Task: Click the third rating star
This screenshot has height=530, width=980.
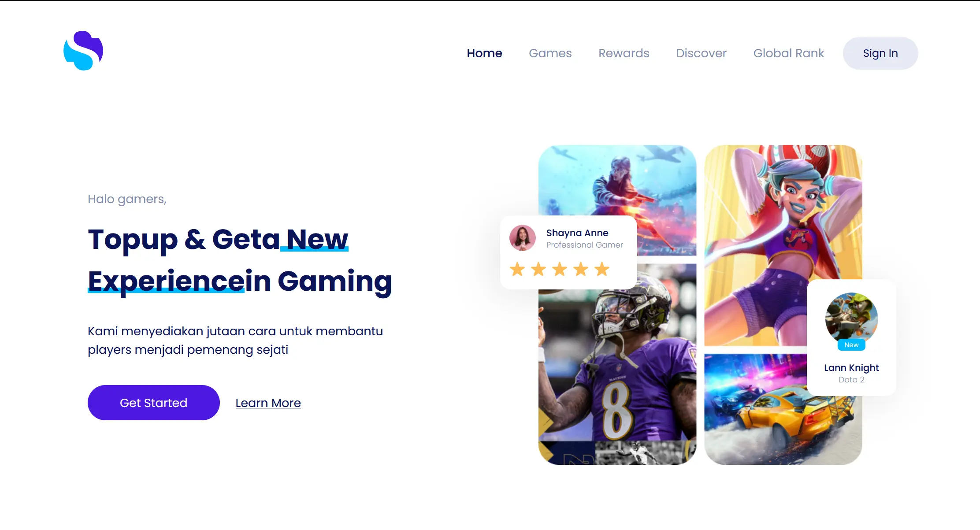Action: click(560, 269)
